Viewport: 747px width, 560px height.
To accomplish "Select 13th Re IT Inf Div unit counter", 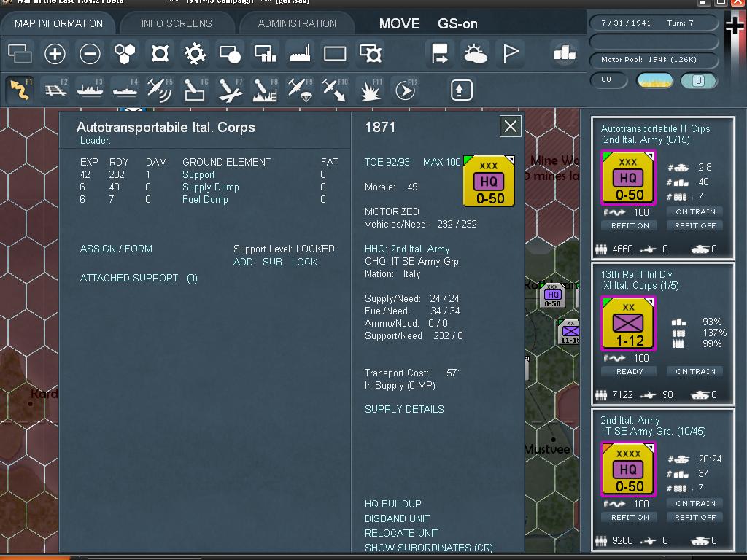I will pos(629,323).
